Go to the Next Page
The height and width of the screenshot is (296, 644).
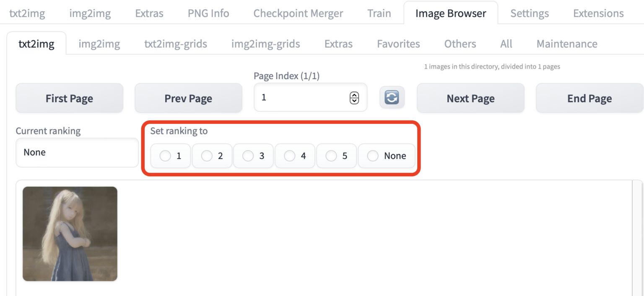tap(470, 98)
